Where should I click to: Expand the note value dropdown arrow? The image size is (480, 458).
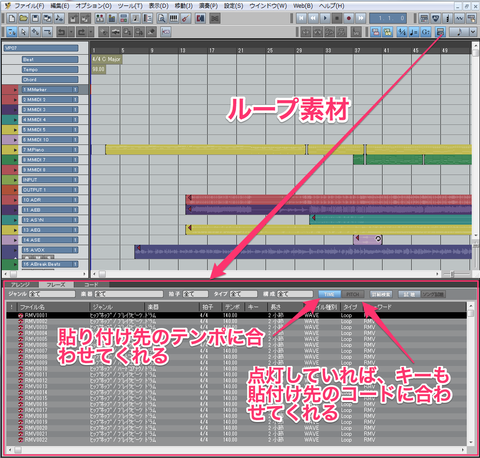(473, 32)
